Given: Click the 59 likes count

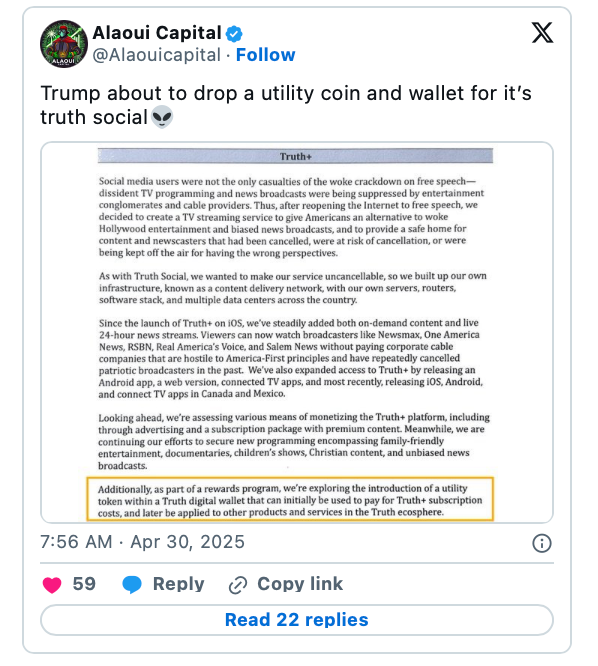Looking at the screenshot, I should [x=84, y=584].
